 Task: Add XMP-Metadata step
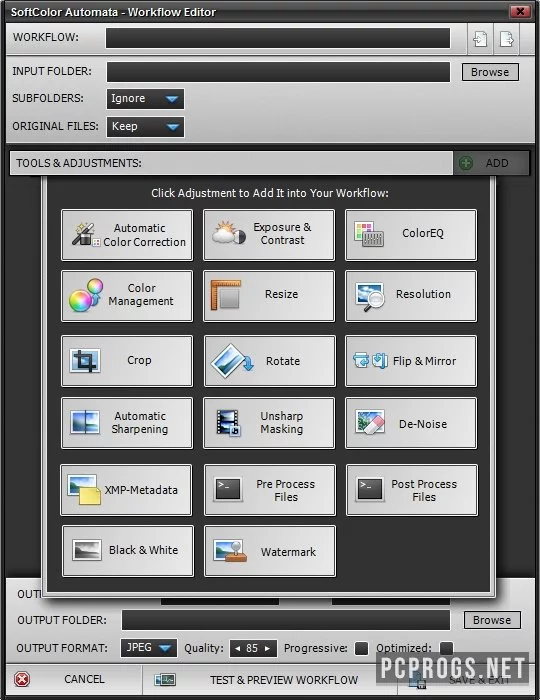coord(126,490)
